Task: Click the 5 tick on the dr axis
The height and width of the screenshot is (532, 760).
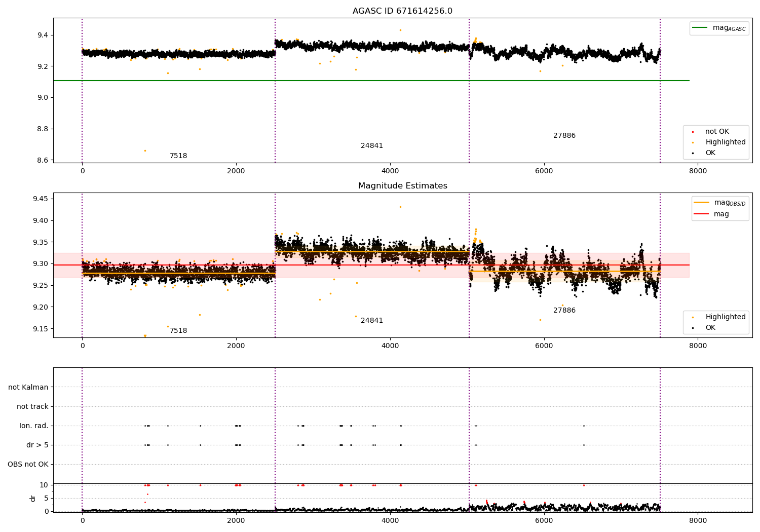Action: coord(47,499)
